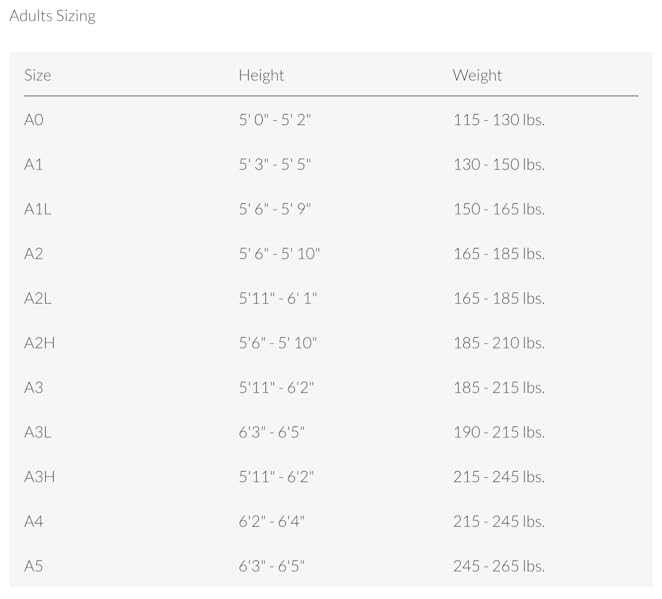Click the 6'2" - 6'4" height cell

tap(271, 521)
